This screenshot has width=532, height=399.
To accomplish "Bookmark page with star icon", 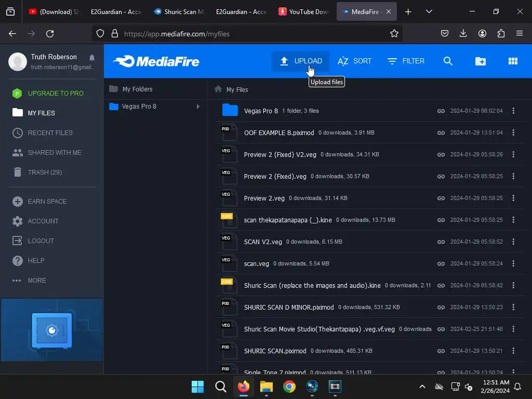I will coord(394,34).
